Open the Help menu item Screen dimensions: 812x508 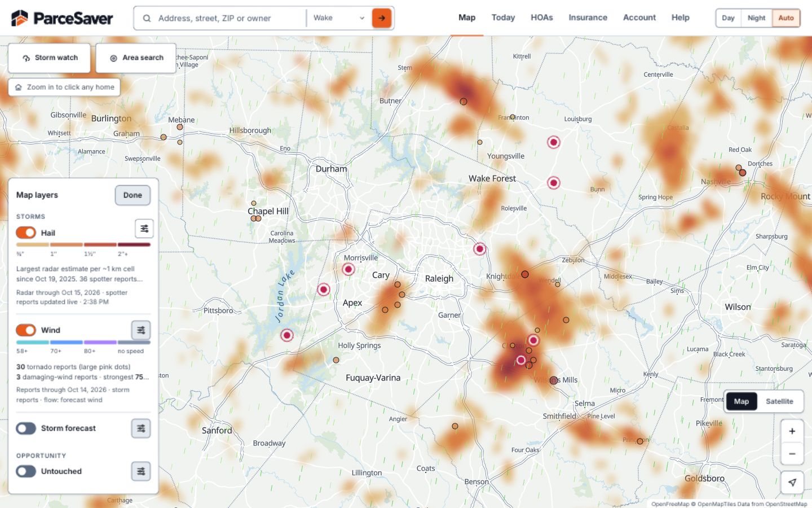click(x=681, y=17)
